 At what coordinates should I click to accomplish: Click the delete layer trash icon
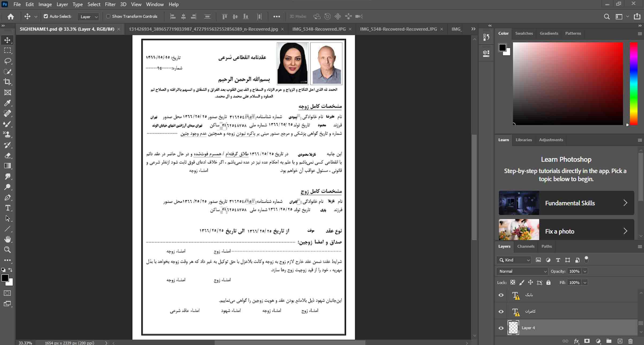tap(631, 341)
